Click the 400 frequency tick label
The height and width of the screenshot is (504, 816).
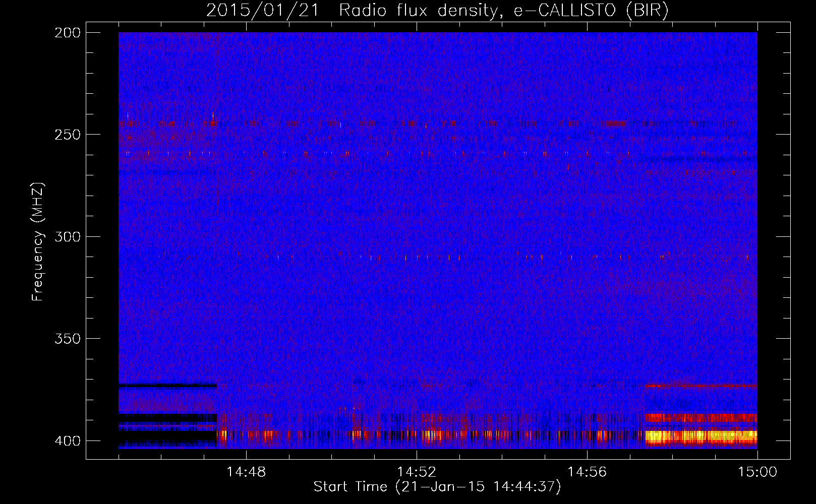pyautogui.click(x=68, y=440)
